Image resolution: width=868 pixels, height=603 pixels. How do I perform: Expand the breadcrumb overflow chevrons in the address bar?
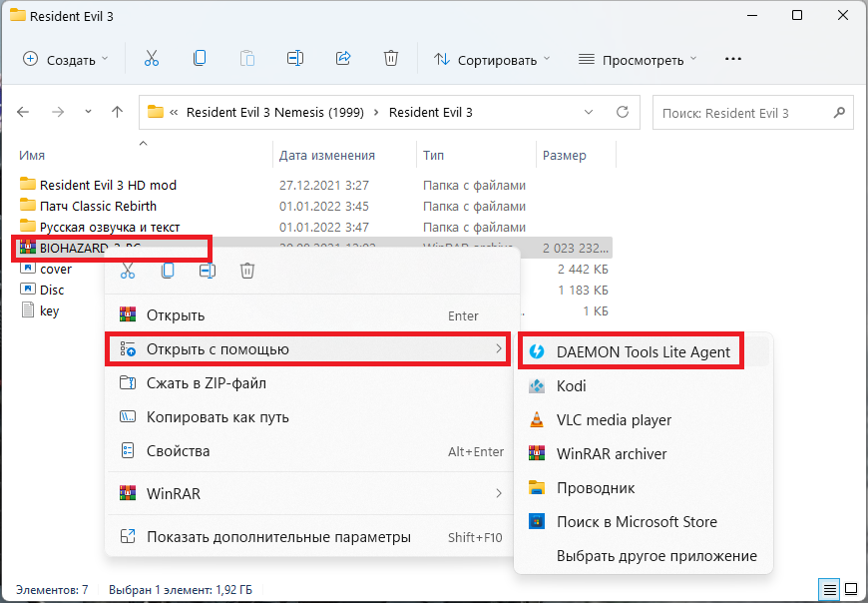(175, 113)
